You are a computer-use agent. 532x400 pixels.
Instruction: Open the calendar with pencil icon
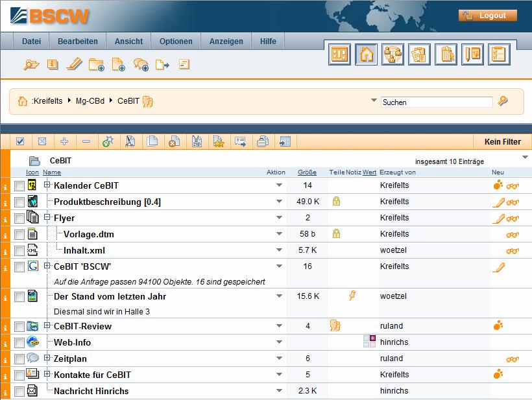pyautogui.click(x=472, y=54)
